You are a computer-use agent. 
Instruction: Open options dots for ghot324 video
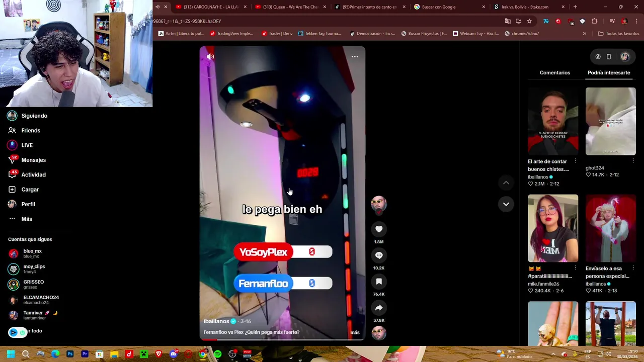click(633, 161)
